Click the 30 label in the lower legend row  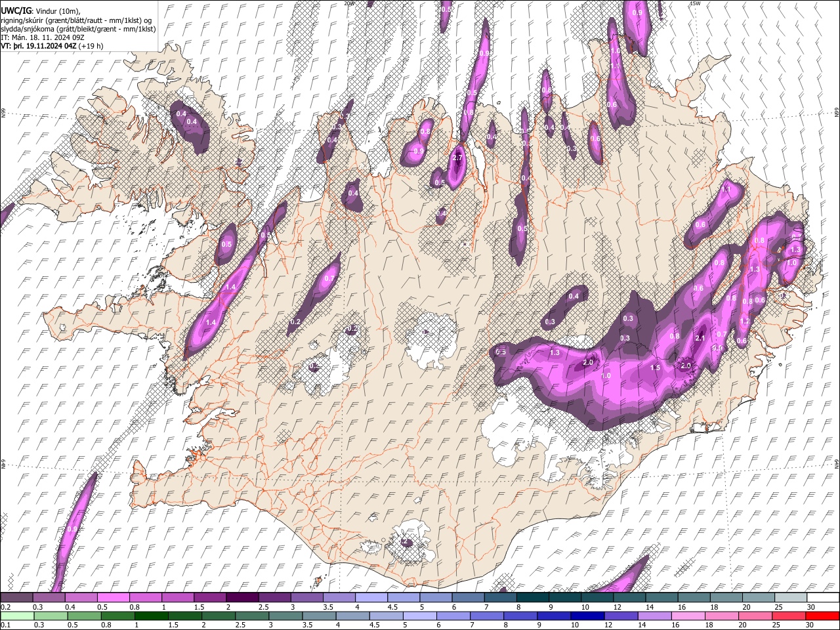[x=811, y=625]
